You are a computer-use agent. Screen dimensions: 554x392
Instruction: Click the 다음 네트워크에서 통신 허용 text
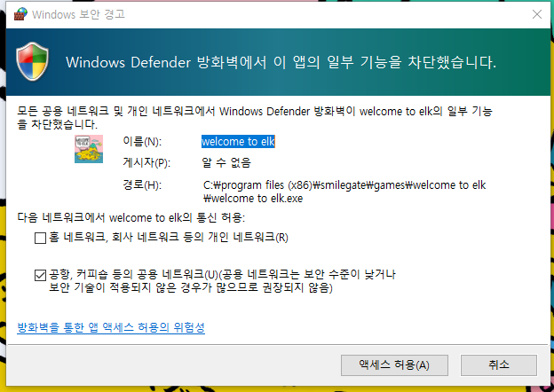pos(131,217)
